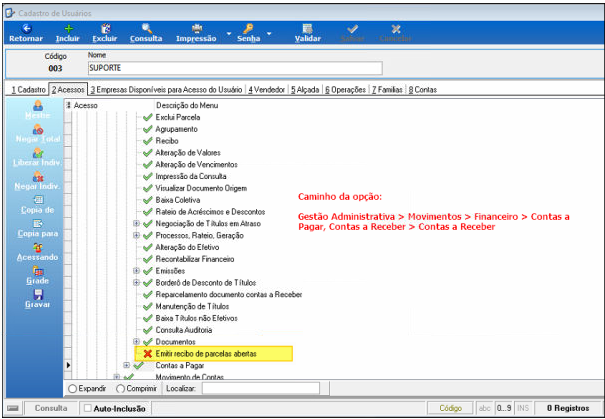Click the abc status indicator
Screen dimensions: 605x419
click(x=485, y=408)
